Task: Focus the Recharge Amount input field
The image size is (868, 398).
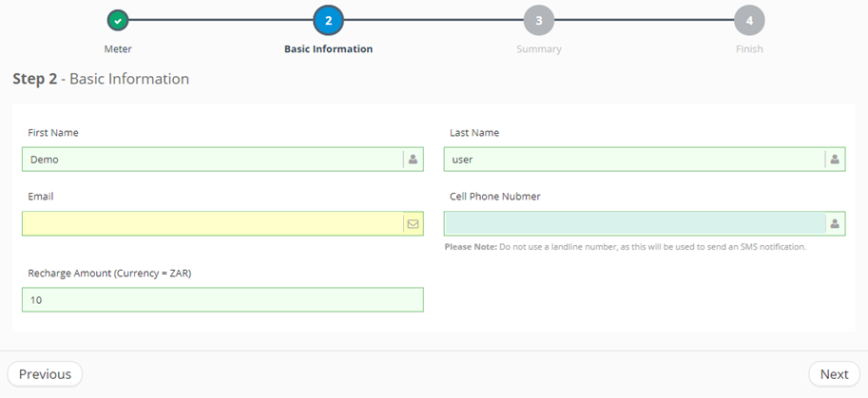Action: 222,300
